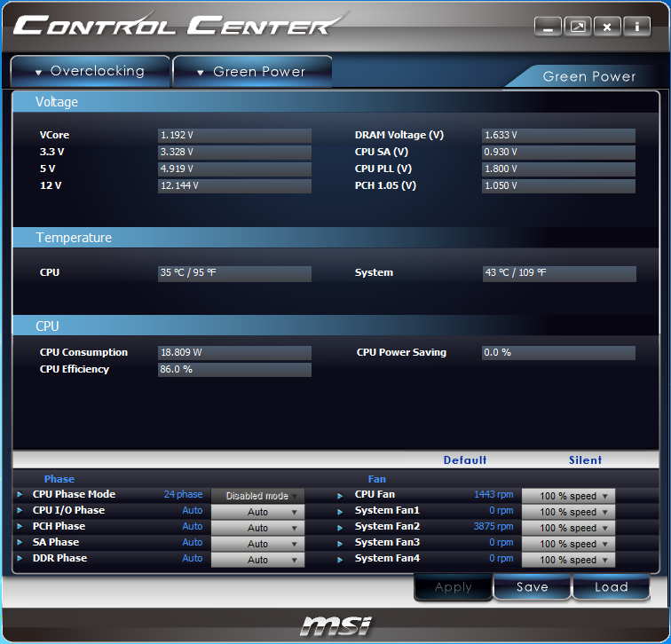Open the Overclocking tab menu
Viewport: 671px width, 644px height.
point(91,72)
